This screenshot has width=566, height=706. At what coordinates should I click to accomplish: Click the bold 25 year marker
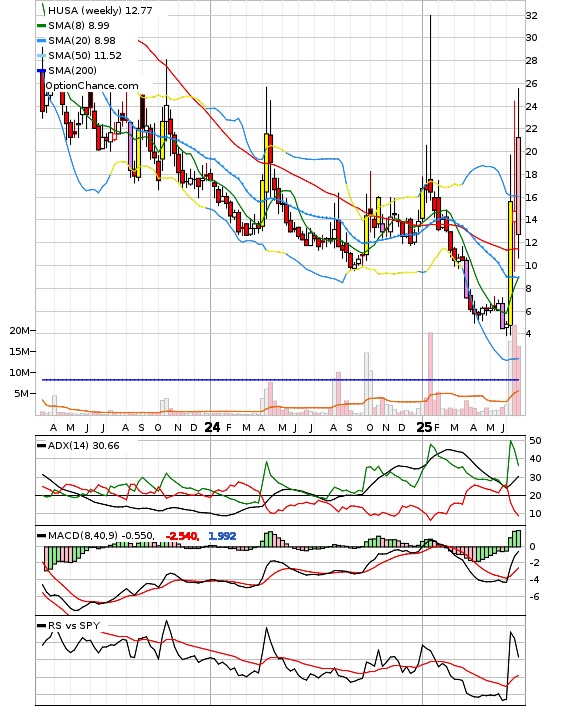[x=424, y=427]
